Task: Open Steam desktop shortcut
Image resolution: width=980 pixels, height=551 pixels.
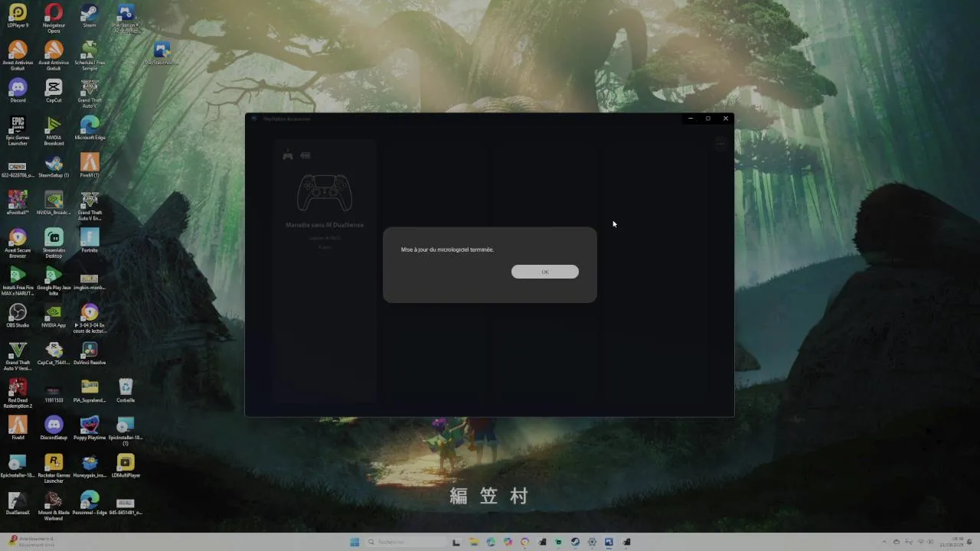Action: pos(90,16)
